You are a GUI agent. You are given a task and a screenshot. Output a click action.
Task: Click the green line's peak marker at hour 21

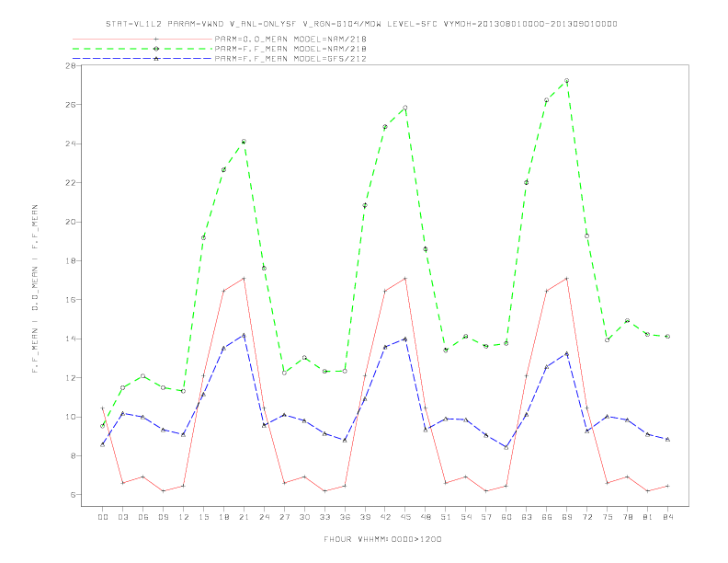pyautogui.click(x=244, y=142)
